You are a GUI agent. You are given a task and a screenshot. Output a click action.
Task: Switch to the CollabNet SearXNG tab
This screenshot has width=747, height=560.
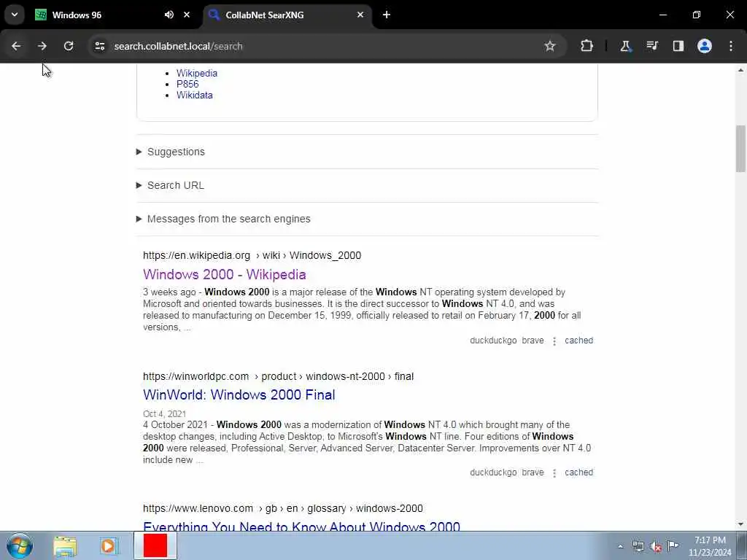click(287, 15)
